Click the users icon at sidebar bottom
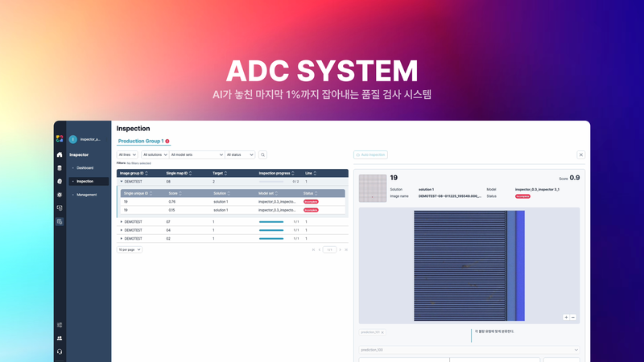 pos(60,338)
